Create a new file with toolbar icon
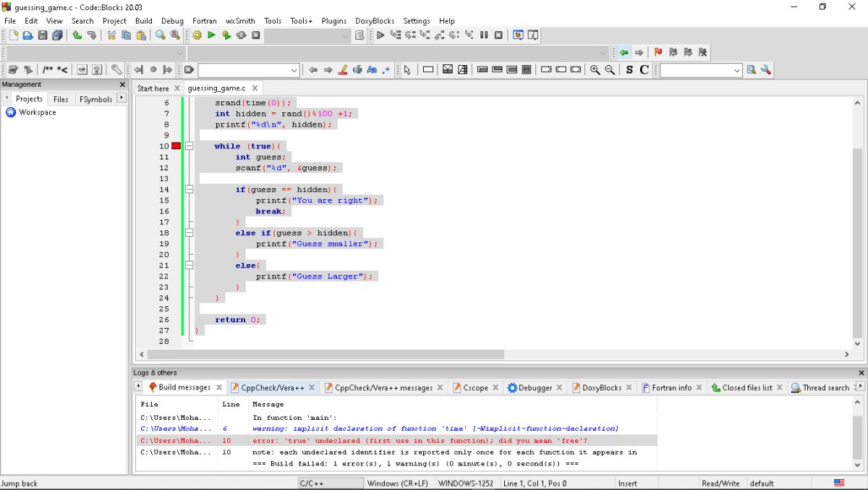 pos(13,35)
